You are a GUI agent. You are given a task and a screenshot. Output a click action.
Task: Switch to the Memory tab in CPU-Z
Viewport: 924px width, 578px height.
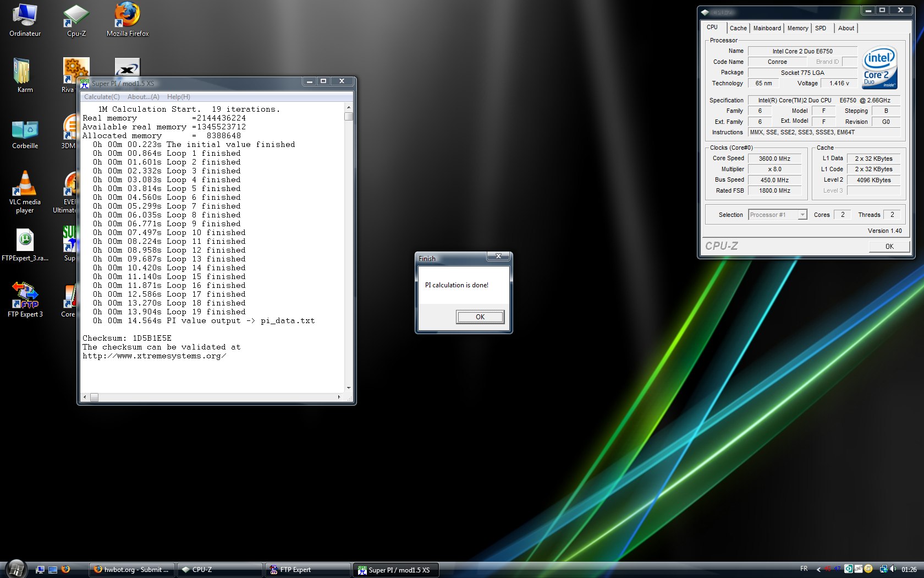[798, 28]
